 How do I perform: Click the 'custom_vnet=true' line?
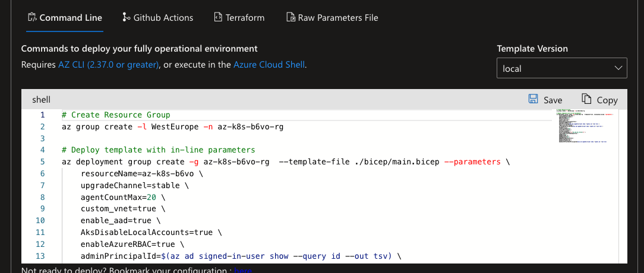(123, 209)
